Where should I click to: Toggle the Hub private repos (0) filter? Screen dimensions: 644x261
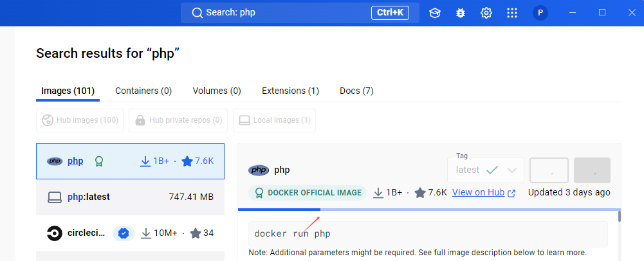point(178,120)
